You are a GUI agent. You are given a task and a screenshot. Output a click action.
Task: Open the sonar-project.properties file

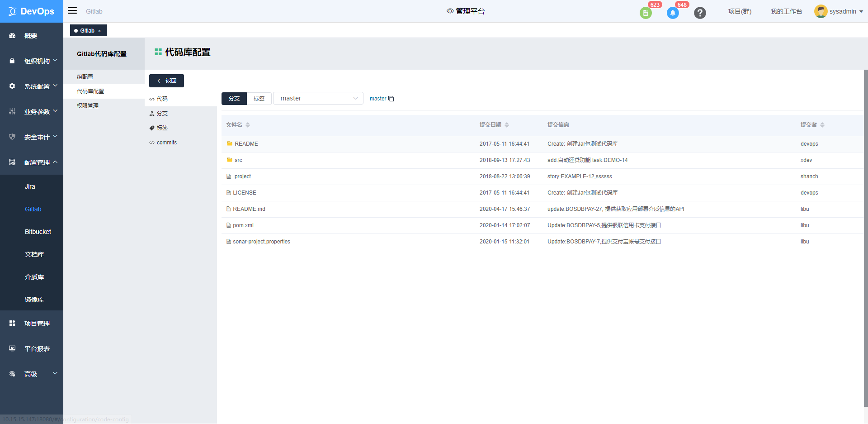(261, 242)
